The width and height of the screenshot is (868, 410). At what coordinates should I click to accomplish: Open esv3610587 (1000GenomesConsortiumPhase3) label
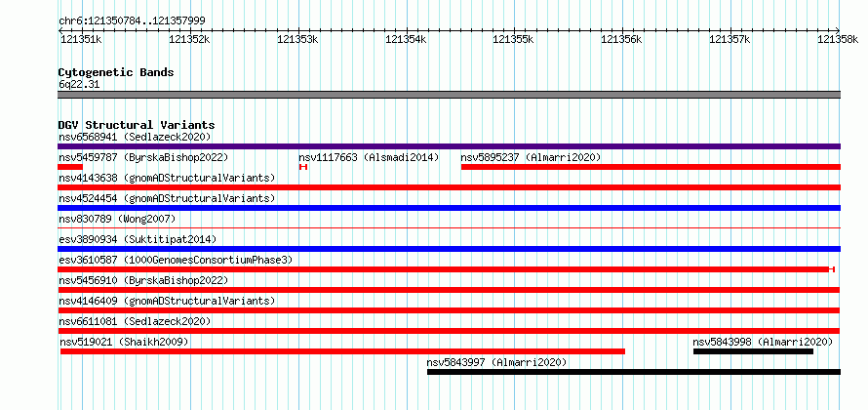coord(176,260)
